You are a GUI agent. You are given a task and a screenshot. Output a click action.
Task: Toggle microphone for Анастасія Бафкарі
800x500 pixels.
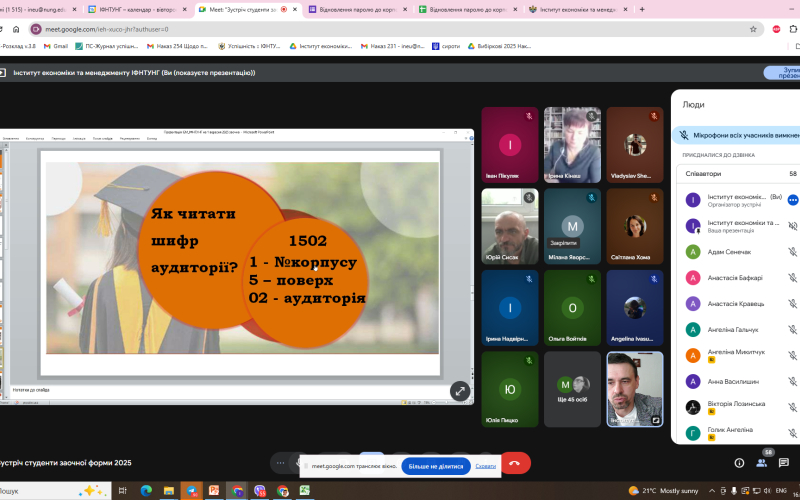coord(792,277)
